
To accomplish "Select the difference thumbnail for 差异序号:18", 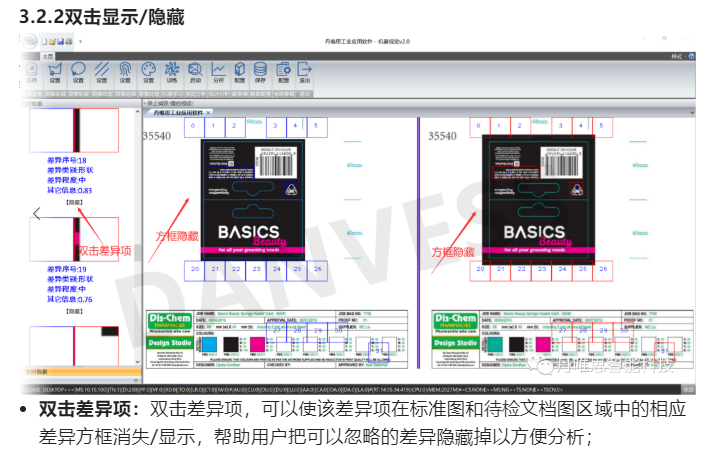I will (74, 130).
